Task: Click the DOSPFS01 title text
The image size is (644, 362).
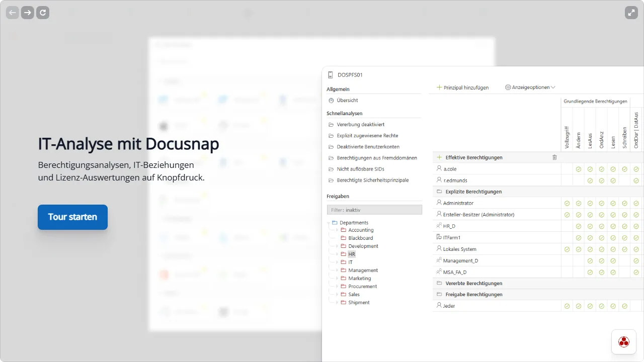Action: click(x=350, y=75)
